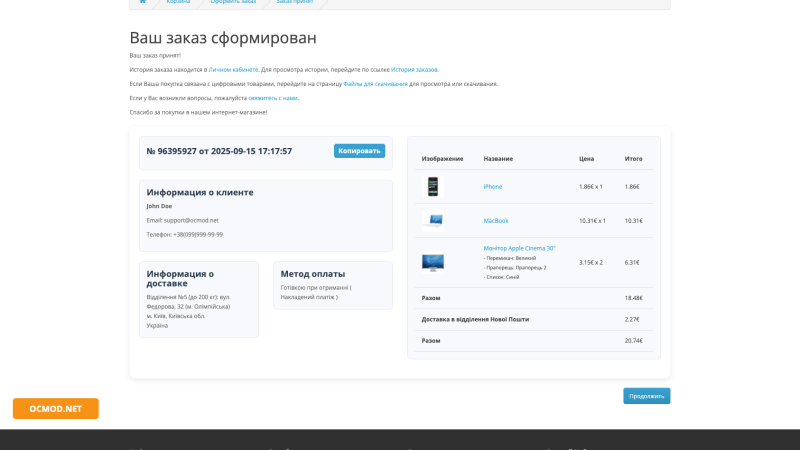The height and width of the screenshot is (450, 800).
Task: Click the grand total 20.74€
Action: pos(634,341)
